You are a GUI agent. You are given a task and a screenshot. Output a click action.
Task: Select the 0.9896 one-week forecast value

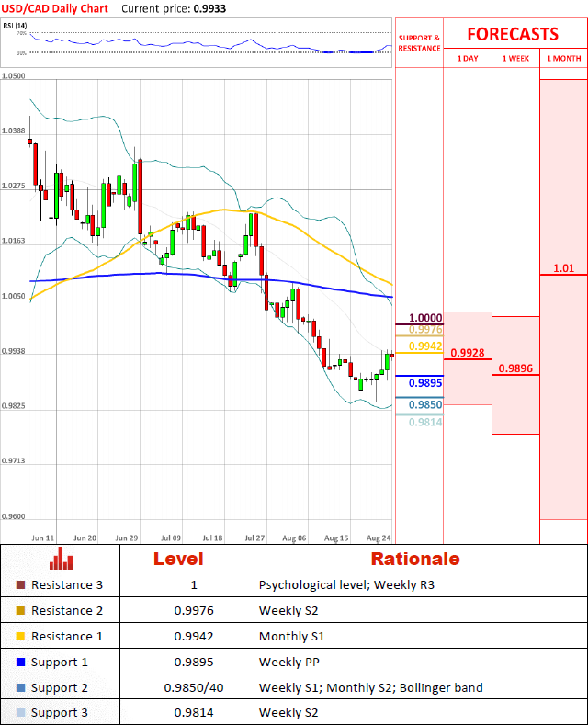(515, 368)
